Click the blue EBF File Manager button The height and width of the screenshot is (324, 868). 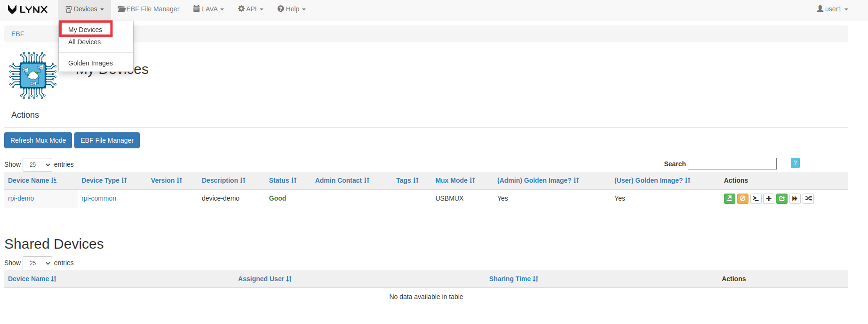tap(107, 140)
